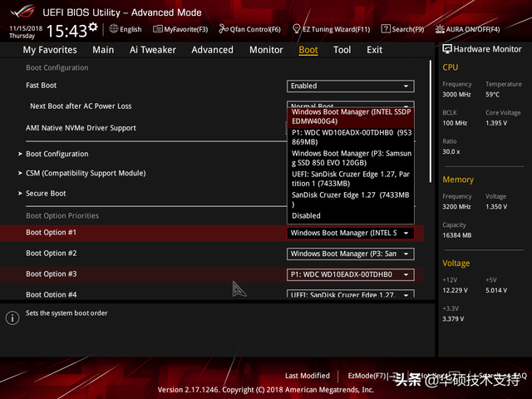Switch to My Favorites tab

pyautogui.click(x=50, y=50)
